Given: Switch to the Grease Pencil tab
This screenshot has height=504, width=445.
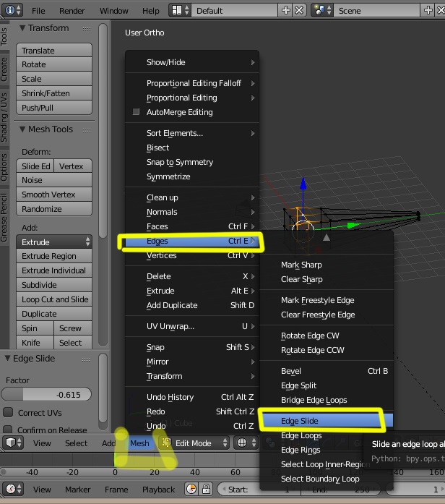Looking at the screenshot, I should click(x=4, y=217).
